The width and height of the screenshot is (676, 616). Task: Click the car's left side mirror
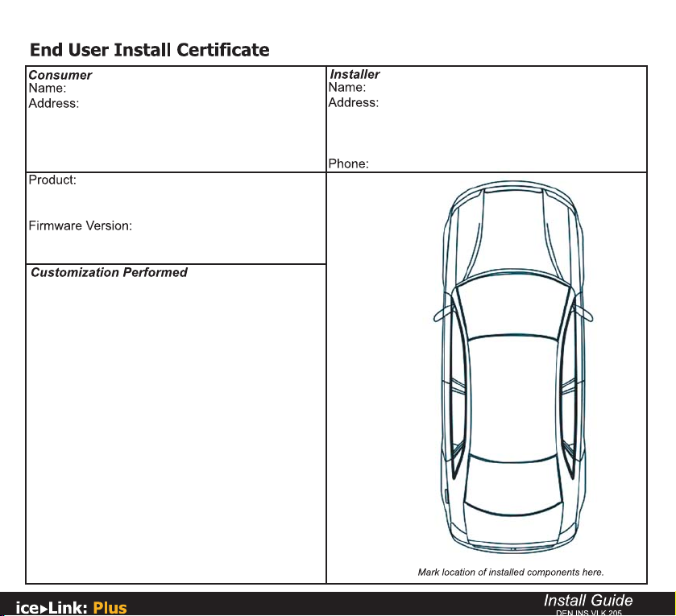point(443,313)
